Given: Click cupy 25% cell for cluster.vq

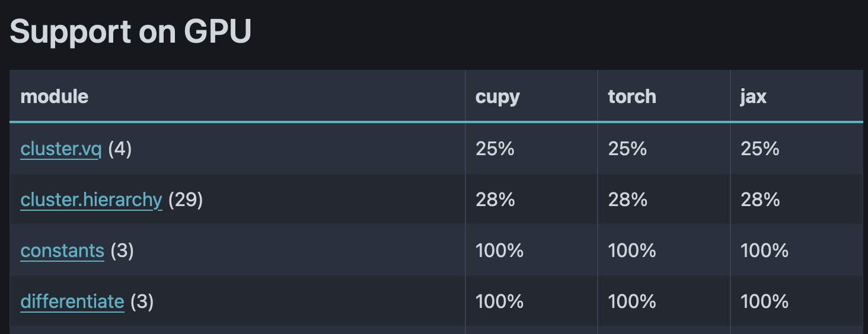Looking at the screenshot, I should pos(495,149).
